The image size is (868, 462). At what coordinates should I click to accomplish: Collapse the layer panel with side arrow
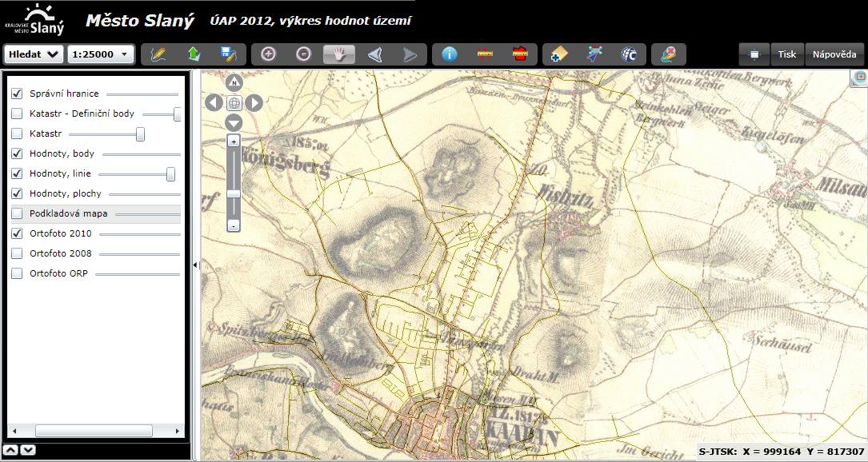coord(195,265)
